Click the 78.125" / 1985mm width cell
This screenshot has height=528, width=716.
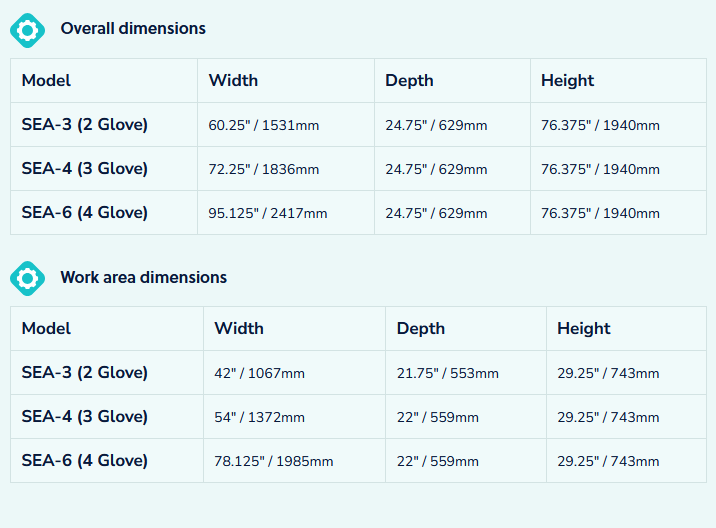tap(274, 462)
